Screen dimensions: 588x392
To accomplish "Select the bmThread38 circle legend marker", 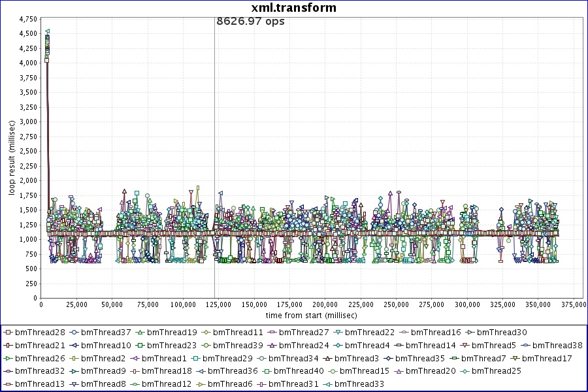I will click(525, 346).
